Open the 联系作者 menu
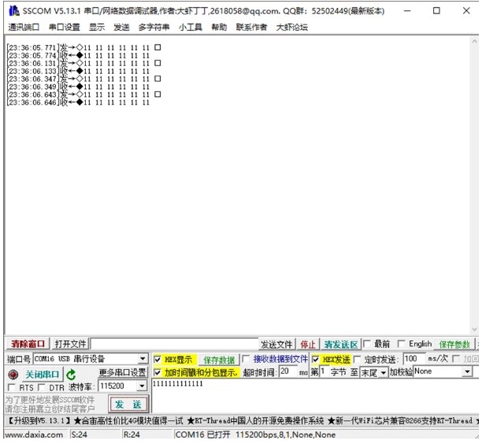The width and height of the screenshot is (486, 448). pyautogui.click(x=251, y=27)
